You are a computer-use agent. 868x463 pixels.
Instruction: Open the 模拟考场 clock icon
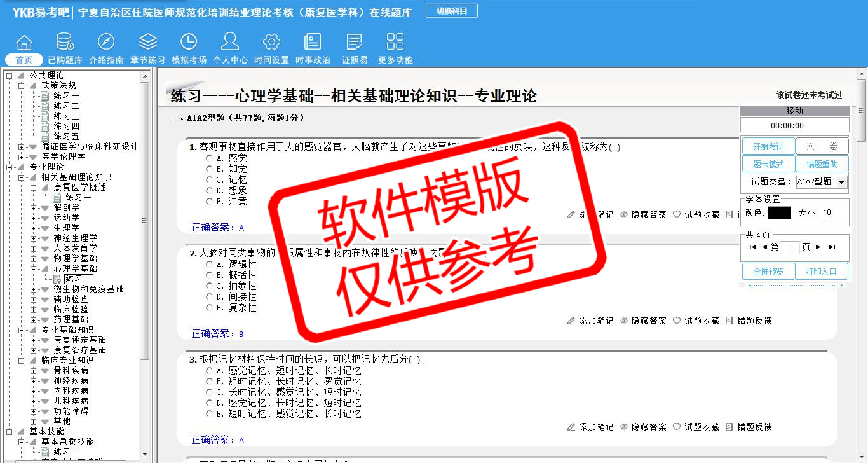[189, 43]
